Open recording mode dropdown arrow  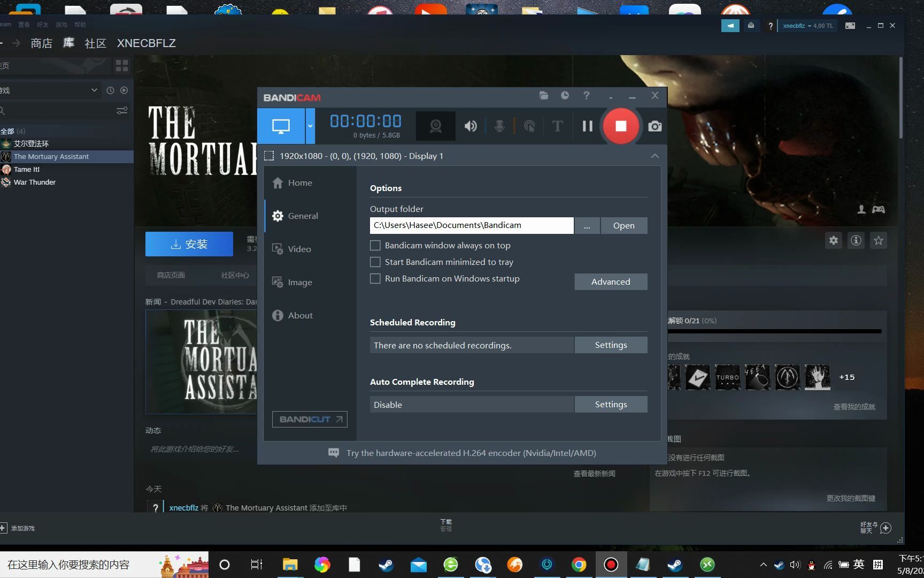(x=310, y=126)
